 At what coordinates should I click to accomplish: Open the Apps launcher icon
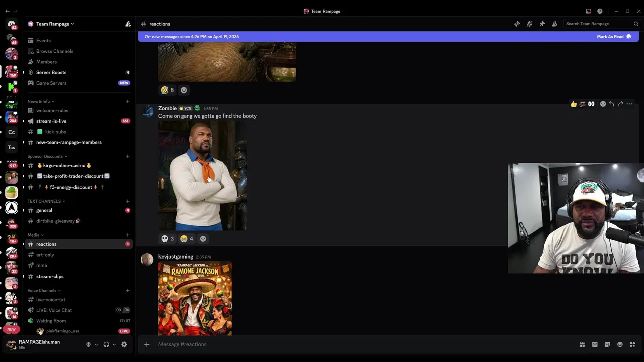tap(632, 344)
